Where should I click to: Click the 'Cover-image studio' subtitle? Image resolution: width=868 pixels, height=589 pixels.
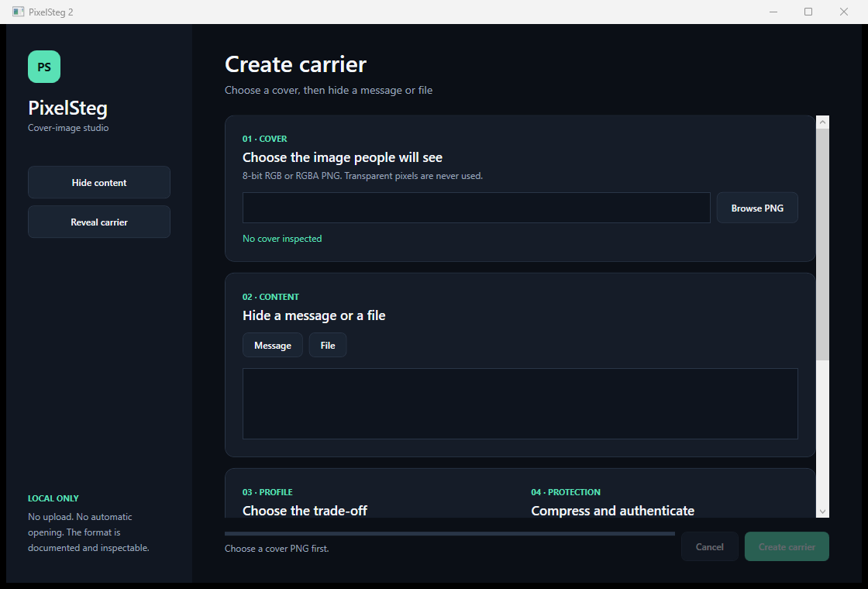coord(68,128)
